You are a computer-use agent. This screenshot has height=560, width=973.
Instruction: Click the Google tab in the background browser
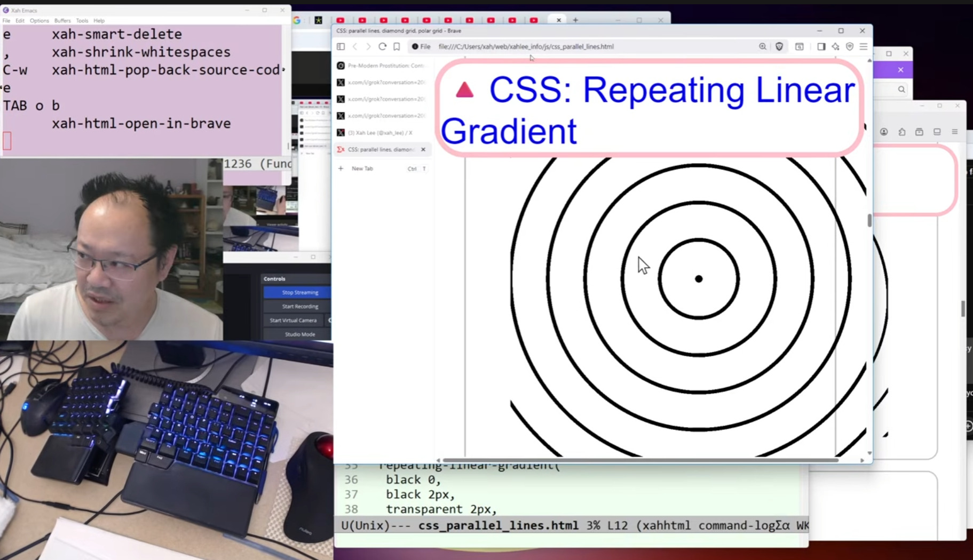[x=297, y=20]
